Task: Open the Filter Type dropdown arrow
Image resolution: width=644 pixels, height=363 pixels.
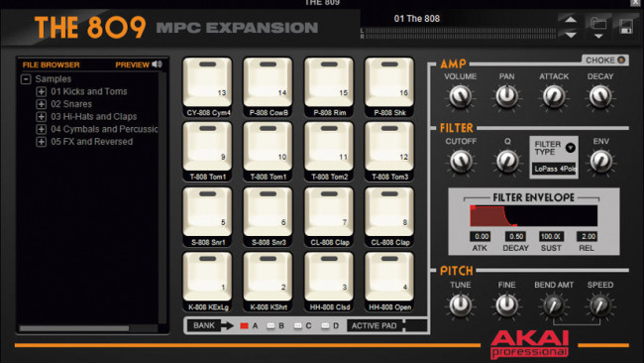Action: 570,147
